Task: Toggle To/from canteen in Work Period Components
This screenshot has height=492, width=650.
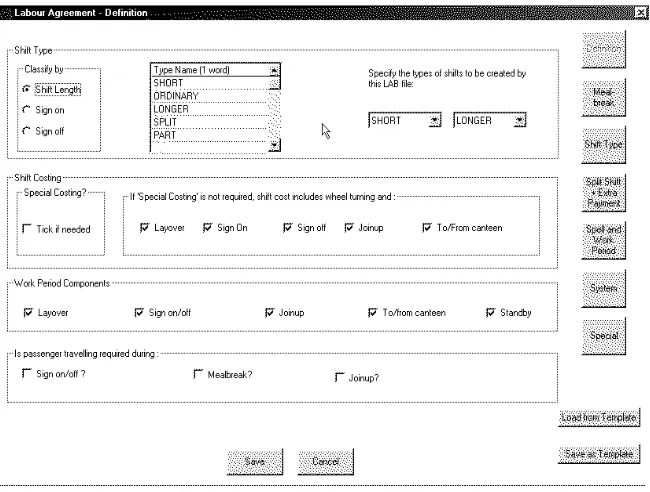Action: (x=373, y=313)
